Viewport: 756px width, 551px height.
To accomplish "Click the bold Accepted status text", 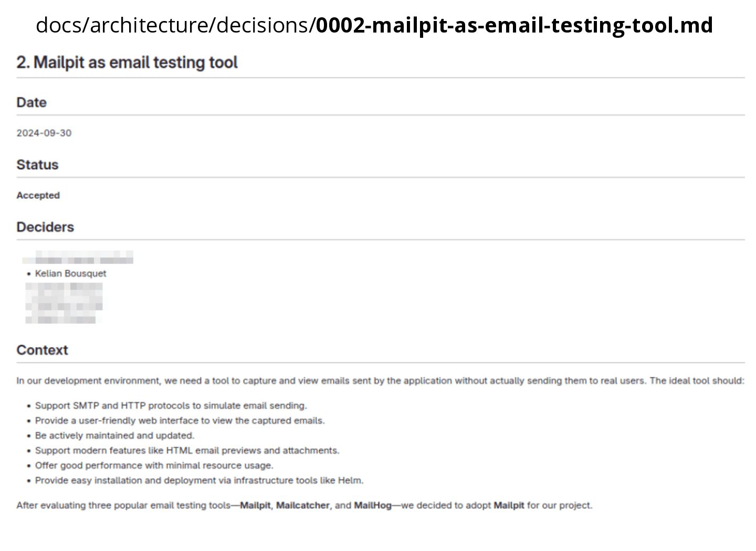I will [38, 195].
